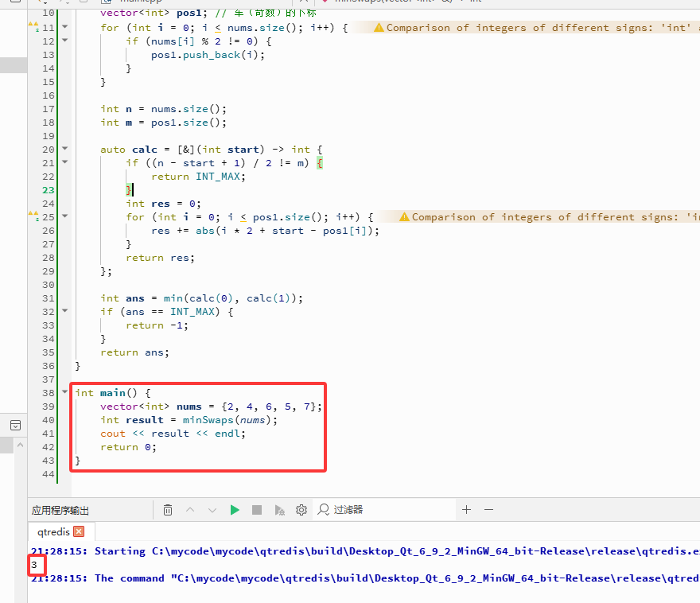Click 'min(calc(0), calc(1))' on line 31
Image resolution: width=700 pixels, height=603 pixels.
tap(229, 298)
